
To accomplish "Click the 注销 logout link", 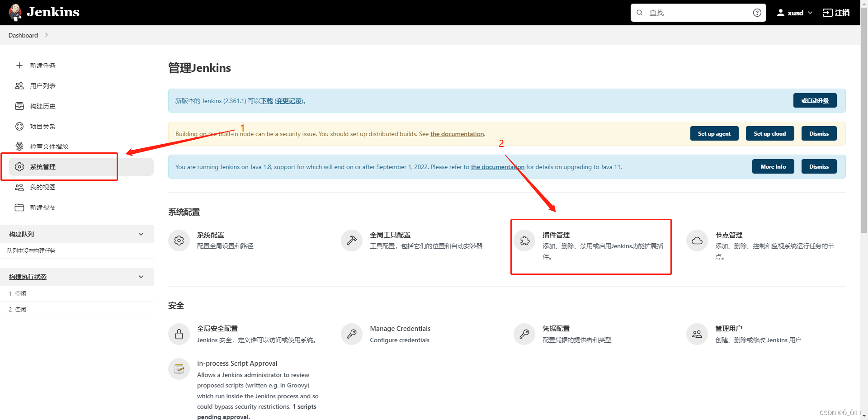I will point(842,13).
